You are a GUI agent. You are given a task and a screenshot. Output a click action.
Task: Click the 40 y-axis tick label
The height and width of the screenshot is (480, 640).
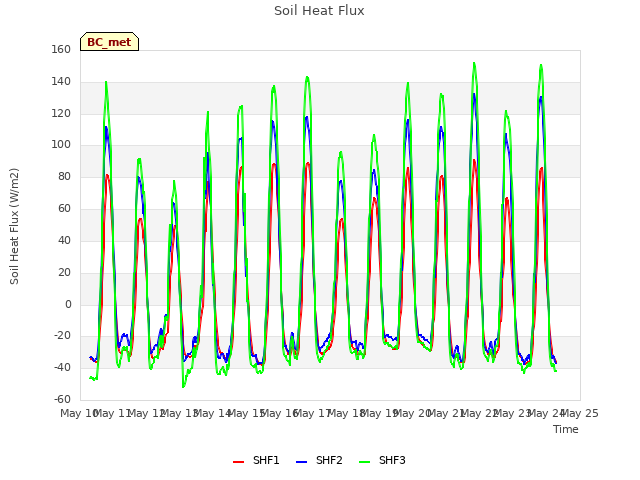coord(64,240)
